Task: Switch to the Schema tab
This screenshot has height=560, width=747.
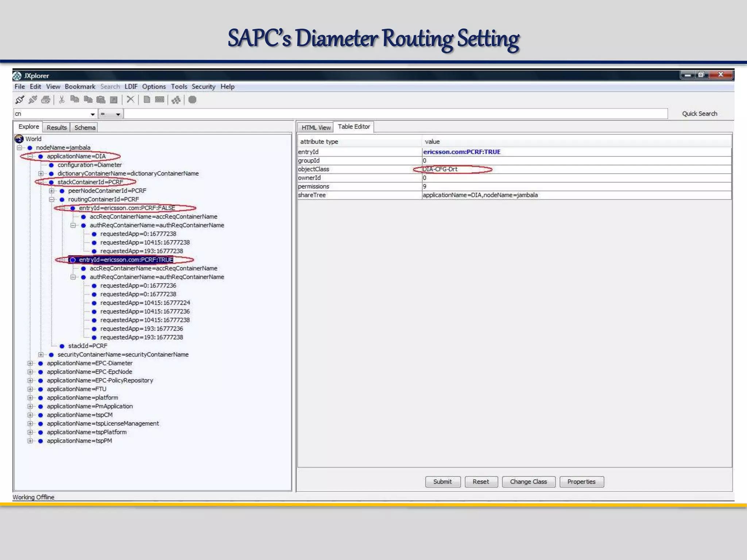Action: 85,128
